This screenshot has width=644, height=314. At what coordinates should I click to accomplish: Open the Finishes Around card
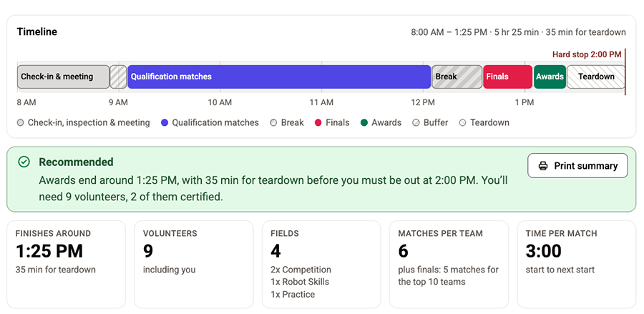coord(66,265)
